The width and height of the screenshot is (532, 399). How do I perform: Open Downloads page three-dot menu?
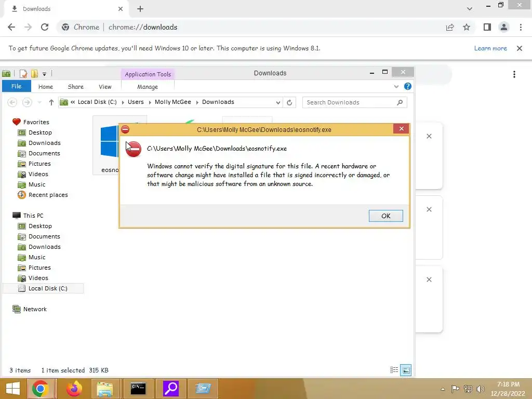[514, 74]
